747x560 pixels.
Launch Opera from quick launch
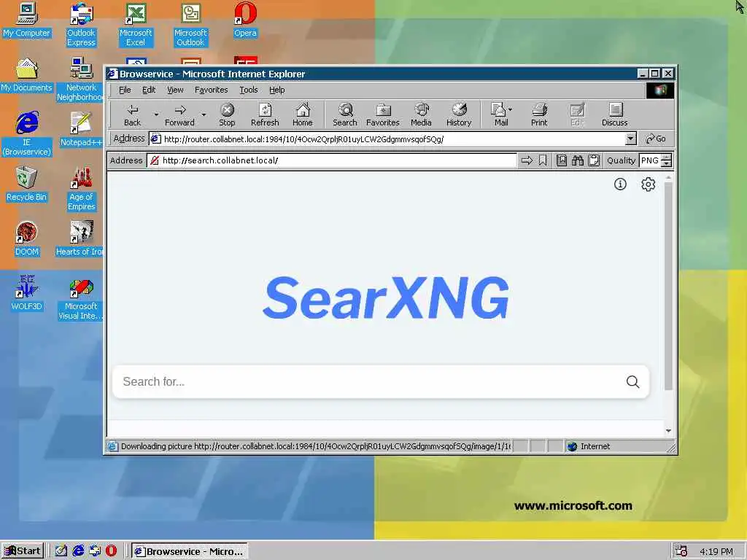click(111, 551)
